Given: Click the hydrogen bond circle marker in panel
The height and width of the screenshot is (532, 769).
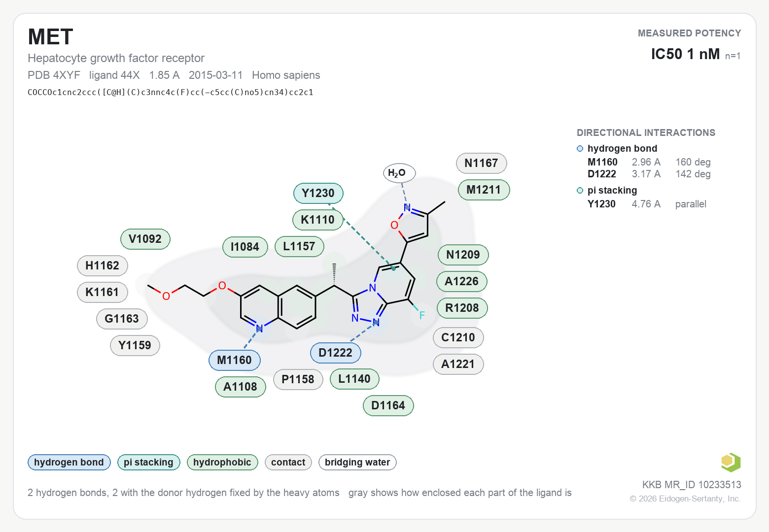Looking at the screenshot, I should point(580,149).
